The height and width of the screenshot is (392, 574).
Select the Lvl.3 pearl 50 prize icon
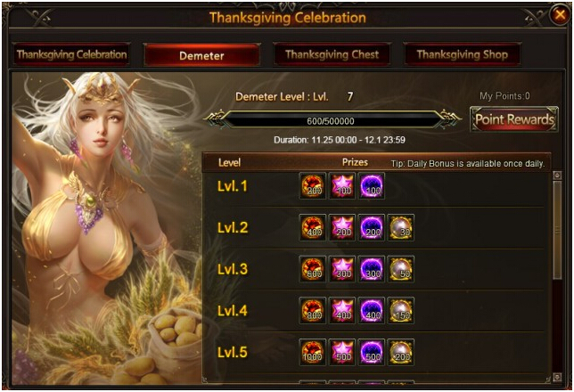click(x=401, y=269)
